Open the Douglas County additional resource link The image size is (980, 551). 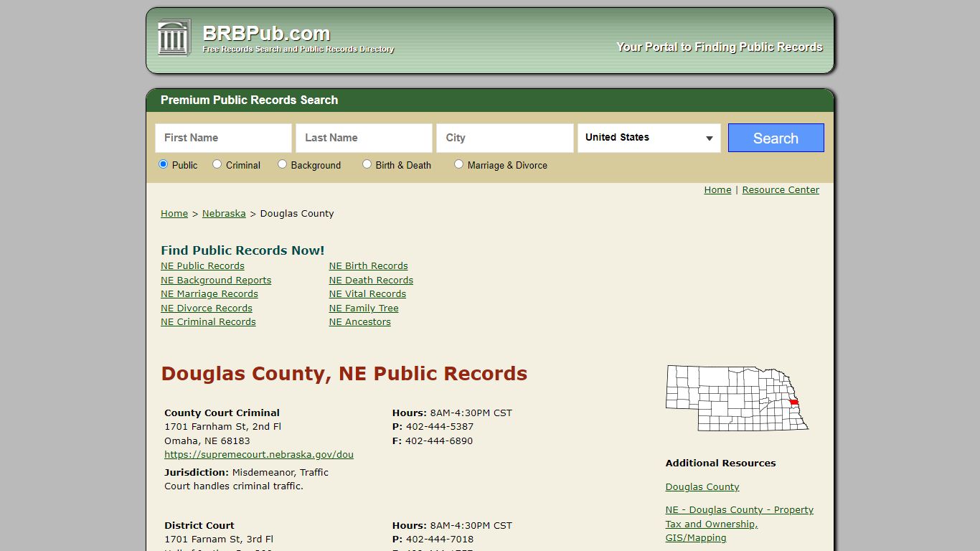[702, 487]
